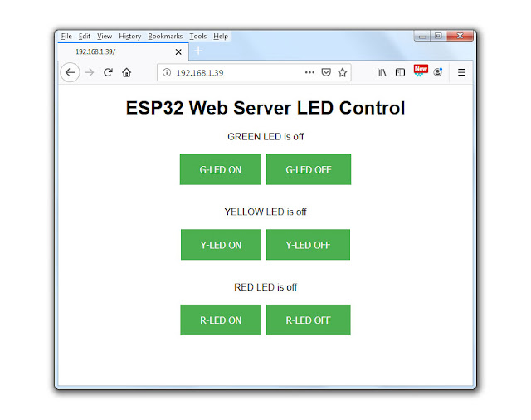The image size is (531, 420).
Task: Turn on yellow LED with Y-LED ON
Action: (x=221, y=245)
